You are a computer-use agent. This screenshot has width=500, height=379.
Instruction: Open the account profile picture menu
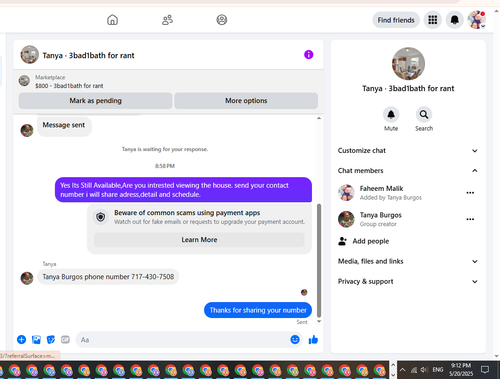[x=477, y=20]
